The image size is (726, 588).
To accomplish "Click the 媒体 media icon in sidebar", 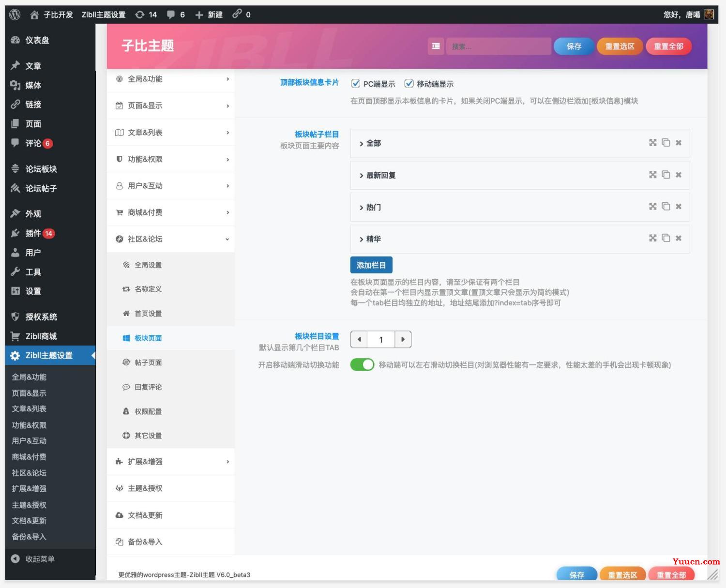I will coord(15,85).
